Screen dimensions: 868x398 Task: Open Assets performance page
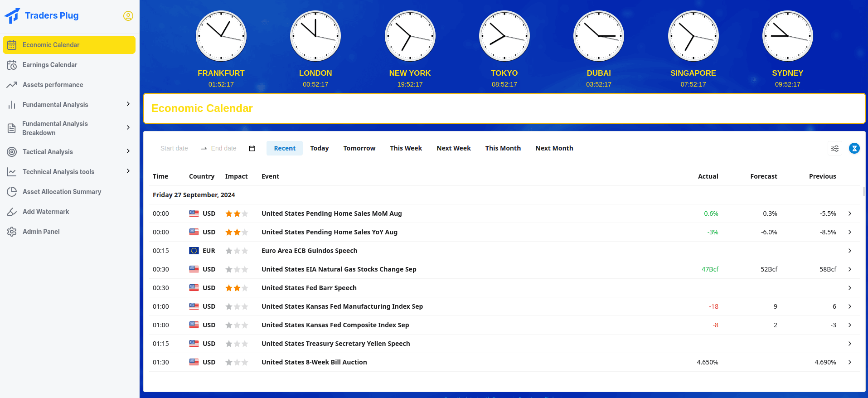69,85
